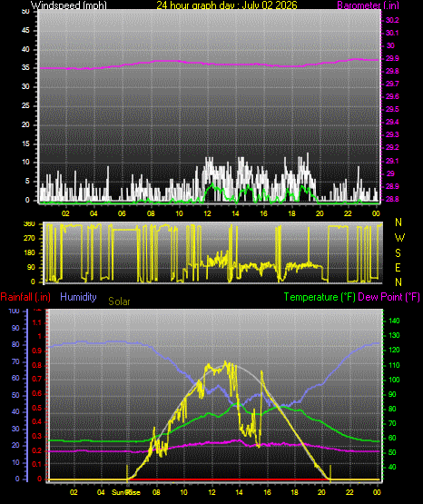This screenshot has width=423, height=504.
Task: Click the 45 windspeed scale value
Action: click(x=25, y=31)
